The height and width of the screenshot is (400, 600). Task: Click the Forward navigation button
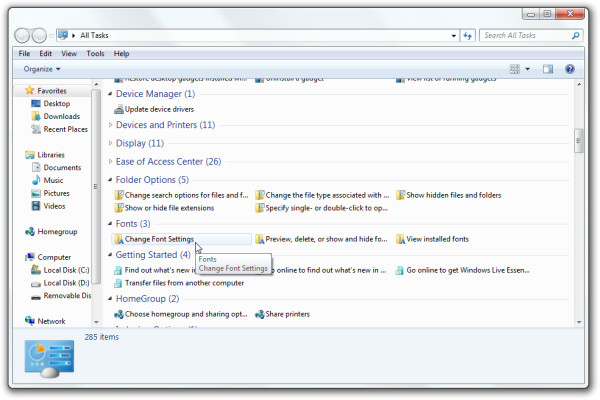(39, 36)
